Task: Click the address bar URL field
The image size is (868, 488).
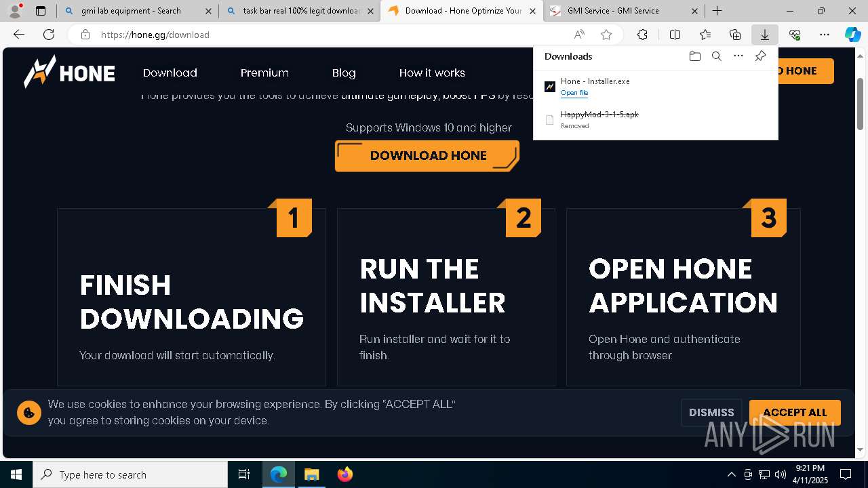Action: [325, 35]
